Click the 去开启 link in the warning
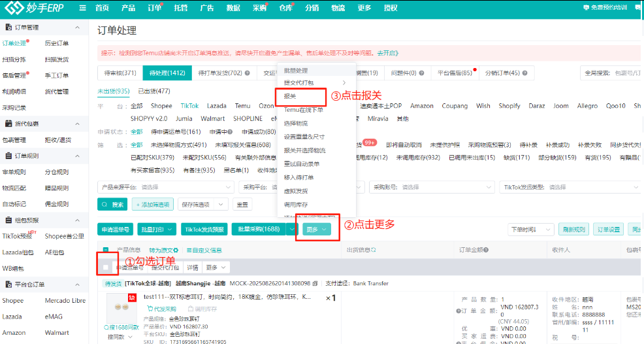Screen dimensions: 644x344 pos(388,53)
